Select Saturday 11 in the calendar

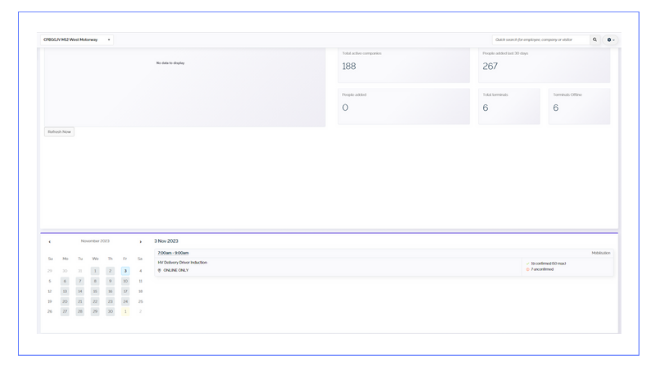[x=141, y=281]
